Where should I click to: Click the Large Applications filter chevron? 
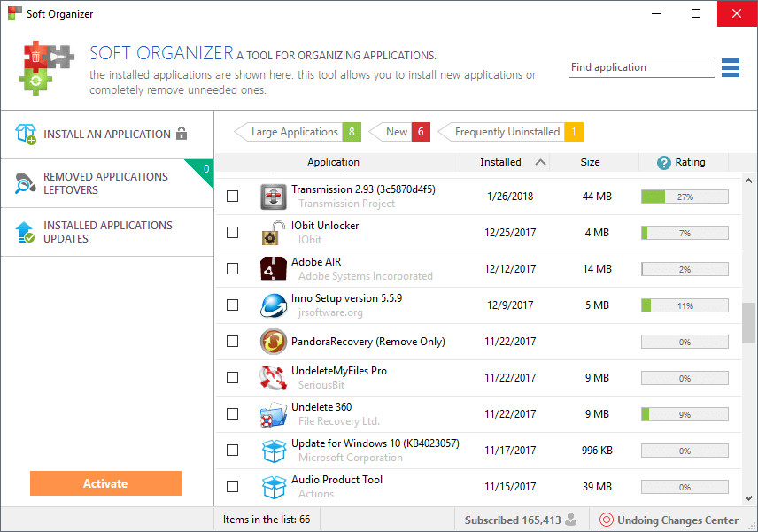239,130
